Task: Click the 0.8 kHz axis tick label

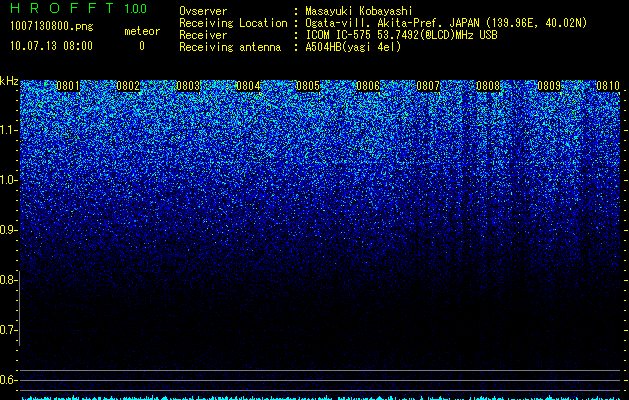Action: pos(7,280)
